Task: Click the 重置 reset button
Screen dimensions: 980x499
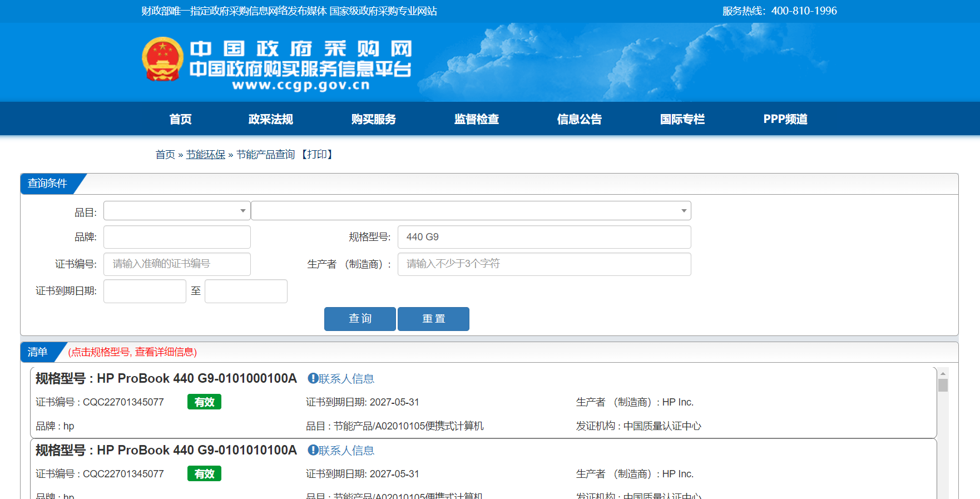Action: coord(433,319)
